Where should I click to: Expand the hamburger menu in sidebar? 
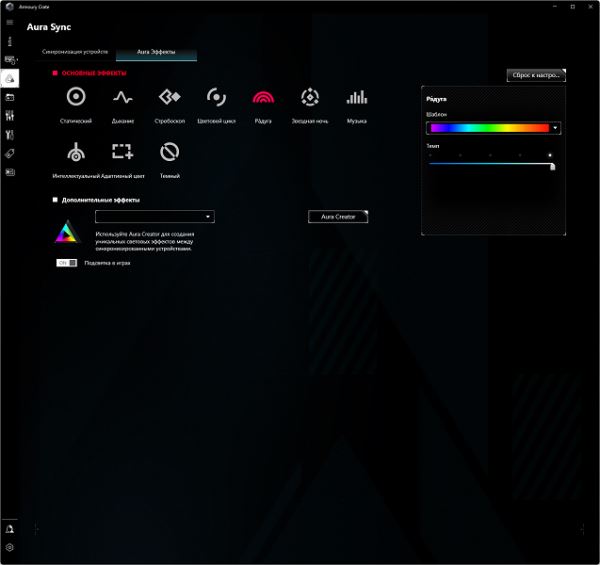pyautogui.click(x=10, y=23)
